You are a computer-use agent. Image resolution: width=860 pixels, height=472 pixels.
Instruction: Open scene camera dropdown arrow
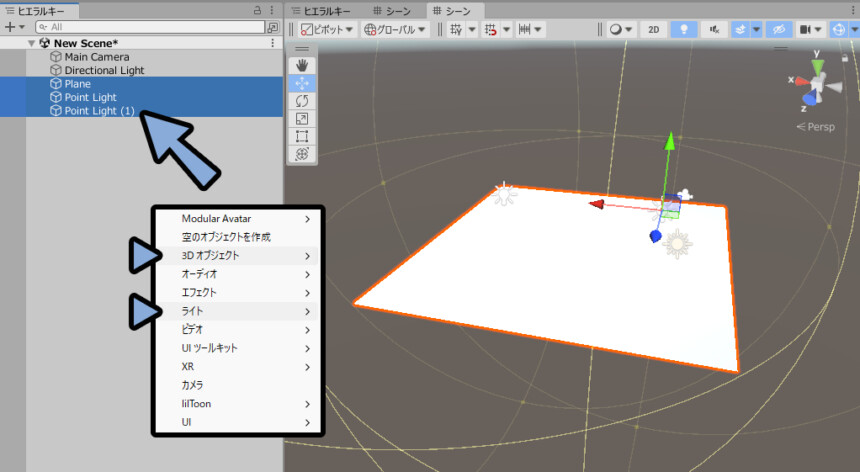(818, 29)
